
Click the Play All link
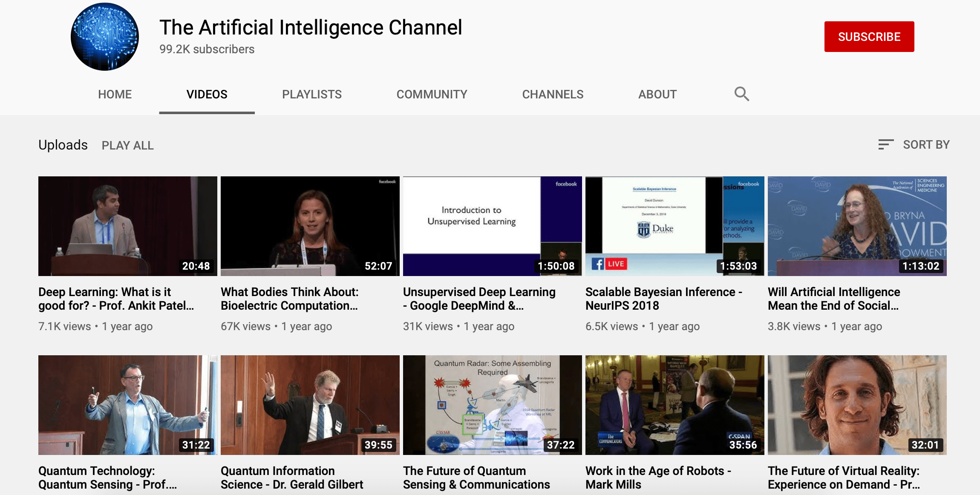(127, 145)
